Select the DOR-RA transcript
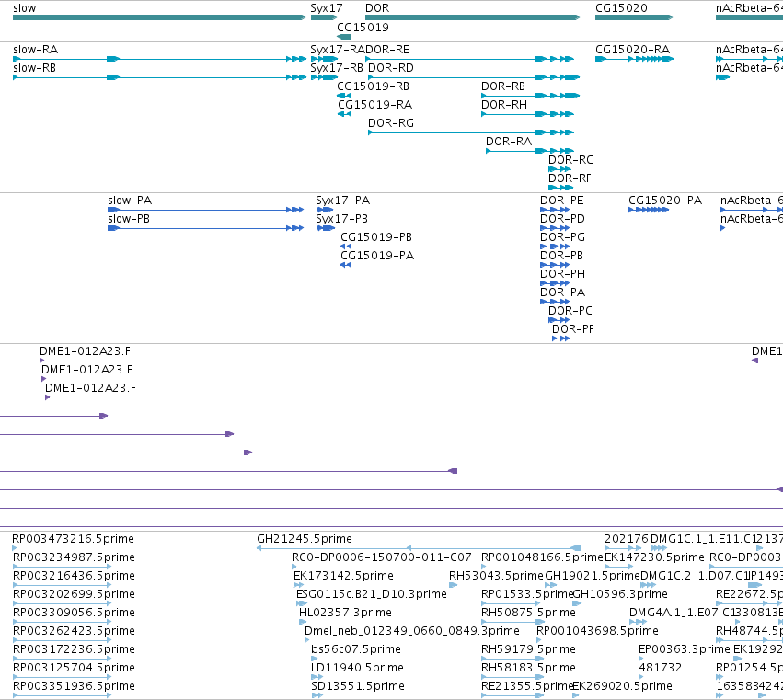The image size is (783, 700). click(530, 151)
